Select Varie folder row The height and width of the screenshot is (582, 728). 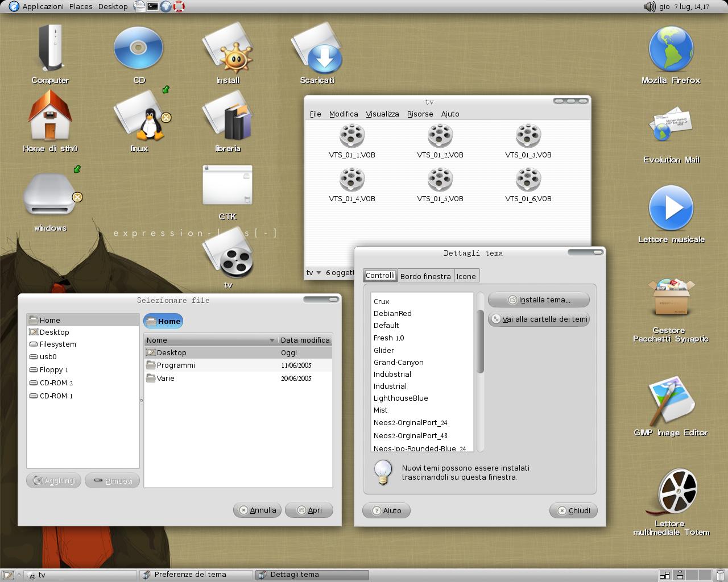point(238,378)
